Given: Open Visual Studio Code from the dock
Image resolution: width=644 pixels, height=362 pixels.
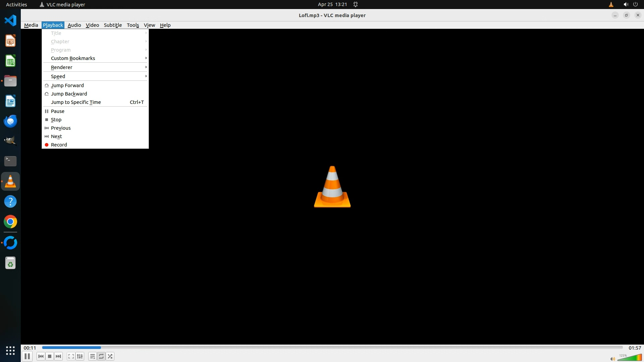Looking at the screenshot, I should [10, 20].
